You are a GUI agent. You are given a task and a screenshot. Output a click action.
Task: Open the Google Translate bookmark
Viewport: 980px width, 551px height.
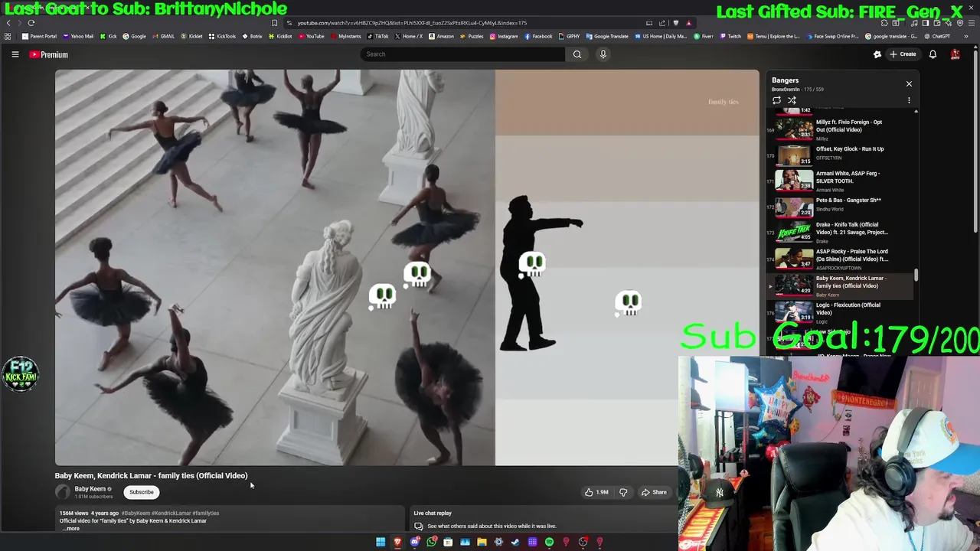[x=607, y=36]
